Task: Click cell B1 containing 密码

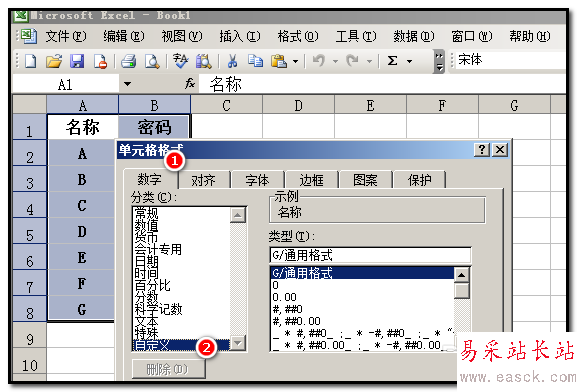Action: coord(154,127)
